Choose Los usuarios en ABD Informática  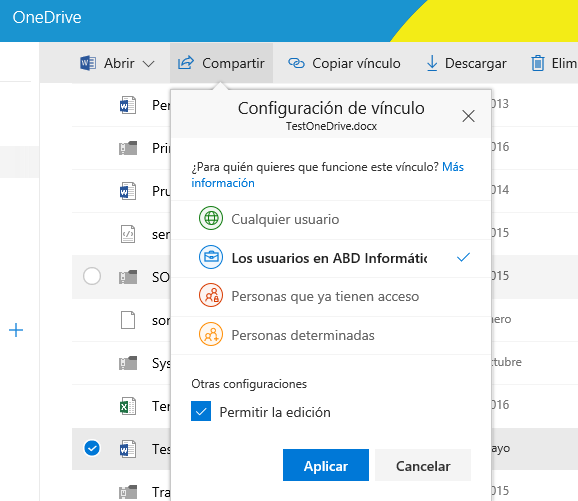point(331,258)
